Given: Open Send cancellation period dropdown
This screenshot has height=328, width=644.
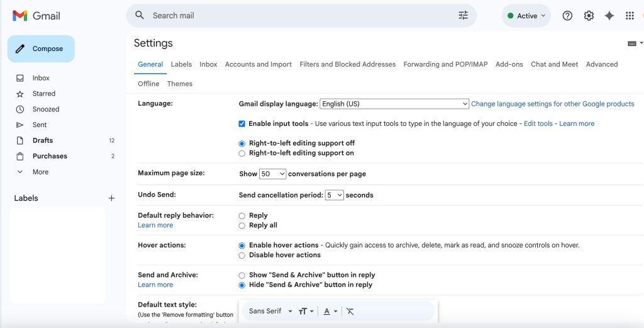Looking at the screenshot, I should pos(334,195).
